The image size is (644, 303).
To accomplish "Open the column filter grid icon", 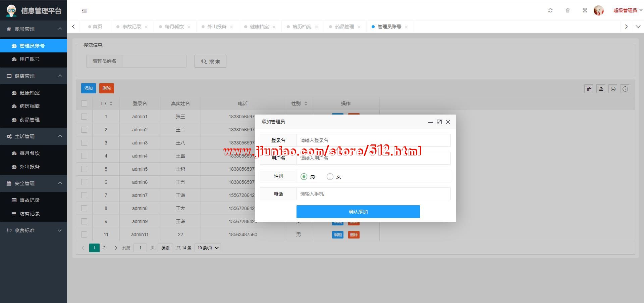I will 589,89.
